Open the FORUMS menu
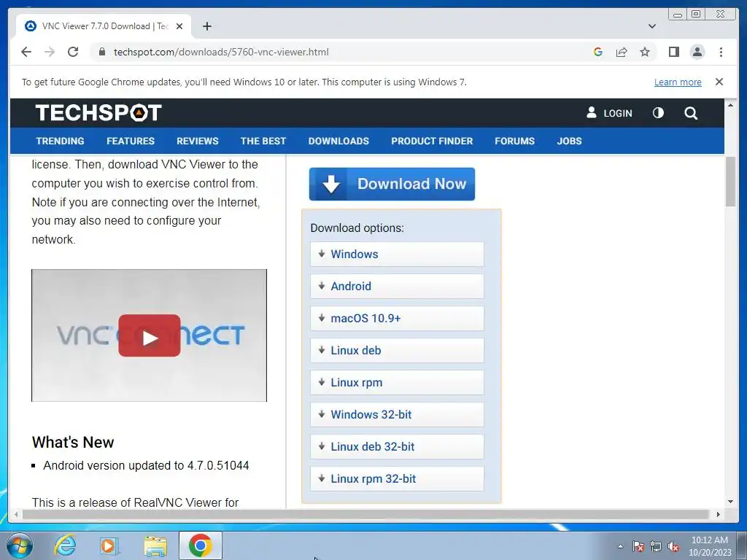Viewport: 747px width, 560px height. pyautogui.click(x=514, y=141)
